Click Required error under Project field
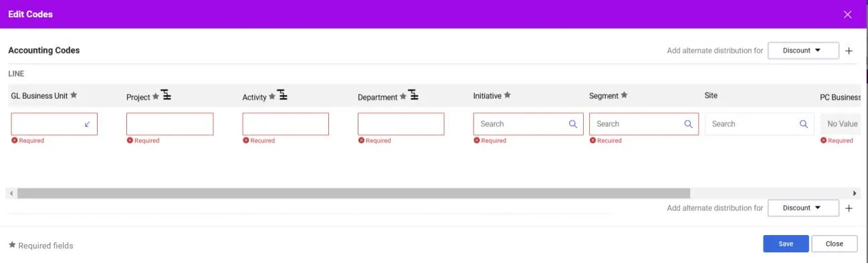 (143, 141)
